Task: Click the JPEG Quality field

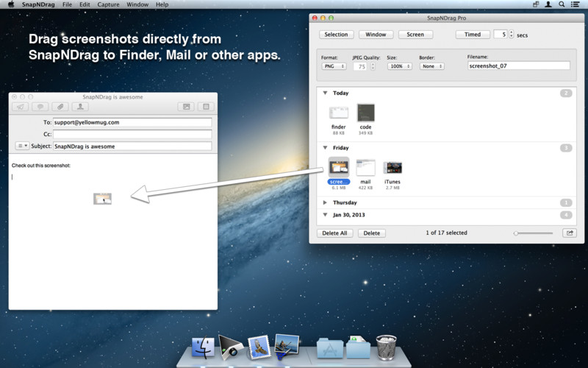Action: (361, 66)
